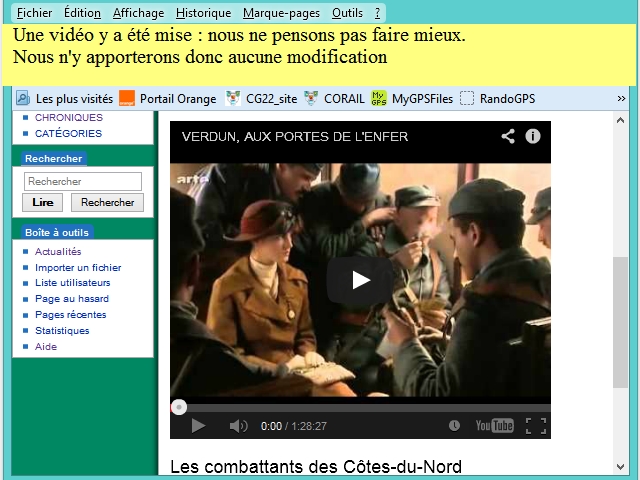Viewport: 640px width, 480px height.
Task: Click the MyGPS green bookmark icon
Action: 378,98
